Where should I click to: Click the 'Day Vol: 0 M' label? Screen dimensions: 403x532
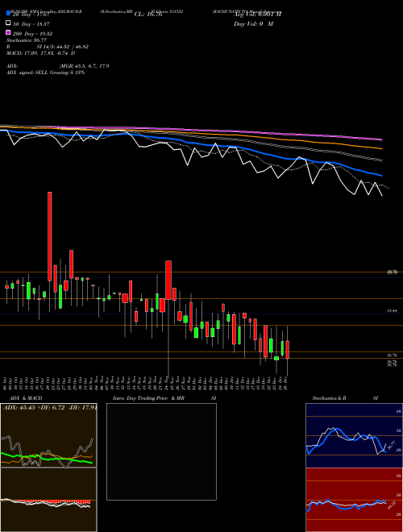253,23
